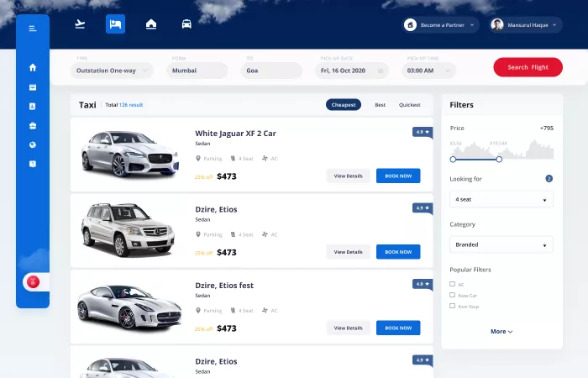This screenshot has height=378, width=588.
Task: Select the homes house icon
Action: tap(151, 24)
